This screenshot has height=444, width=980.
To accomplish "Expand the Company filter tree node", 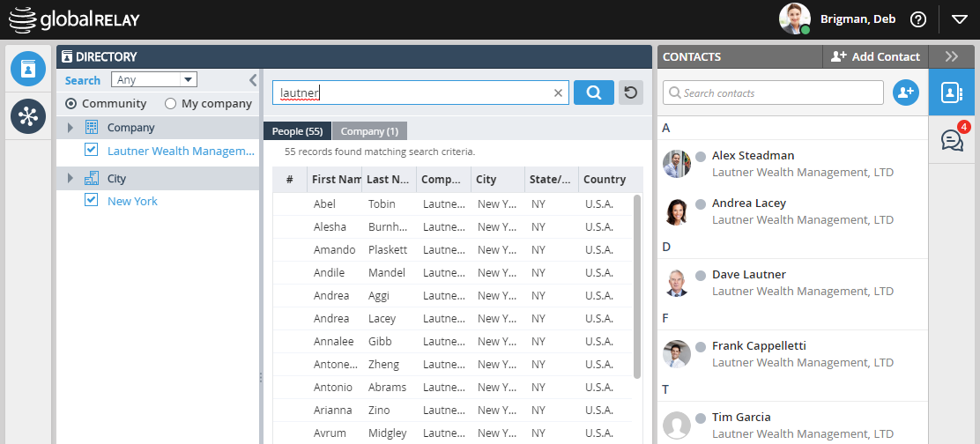I will [71, 128].
